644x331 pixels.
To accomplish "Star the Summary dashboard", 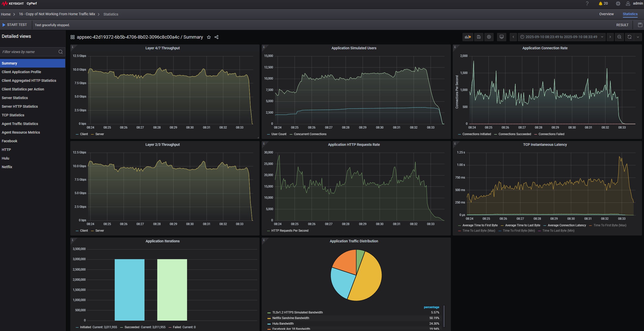I will [x=209, y=37].
